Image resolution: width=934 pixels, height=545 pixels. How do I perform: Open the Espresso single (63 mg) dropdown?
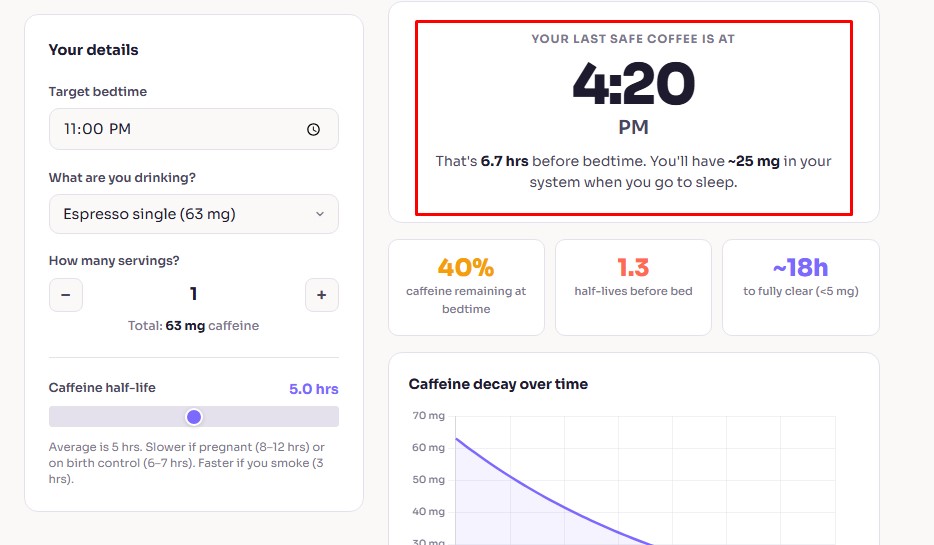click(x=194, y=214)
